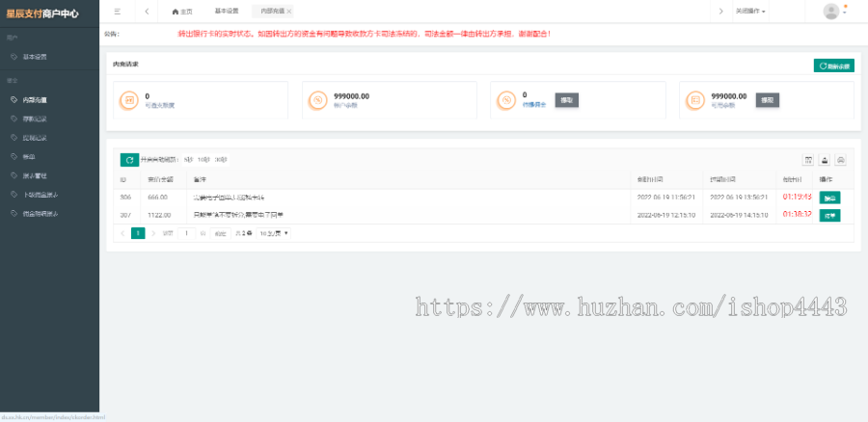Set auto refresh interval to 5秒
The height and width of the screenshot is (422, 868).
188,160
